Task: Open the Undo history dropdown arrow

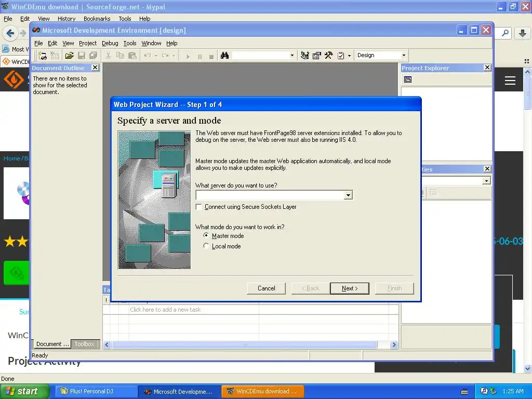Action: (156, 55)
